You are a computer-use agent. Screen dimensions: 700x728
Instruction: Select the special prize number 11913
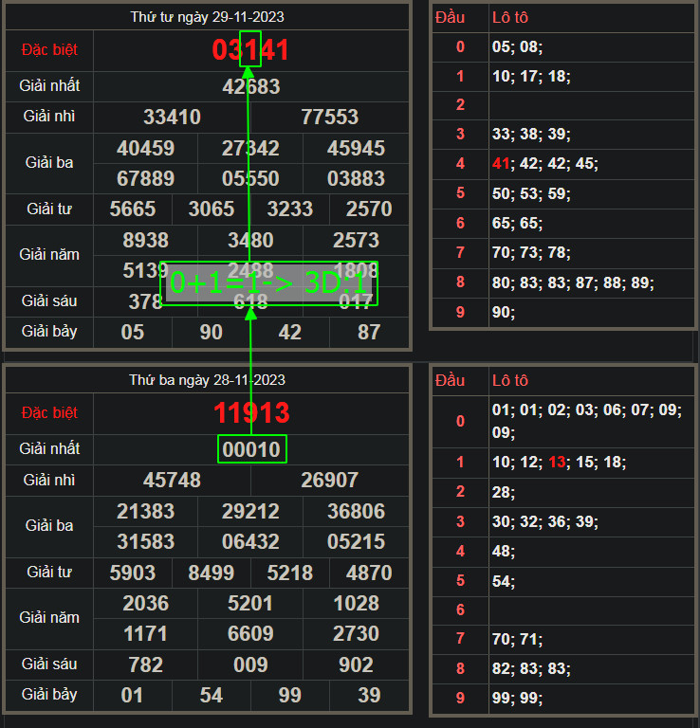(251, 413)
